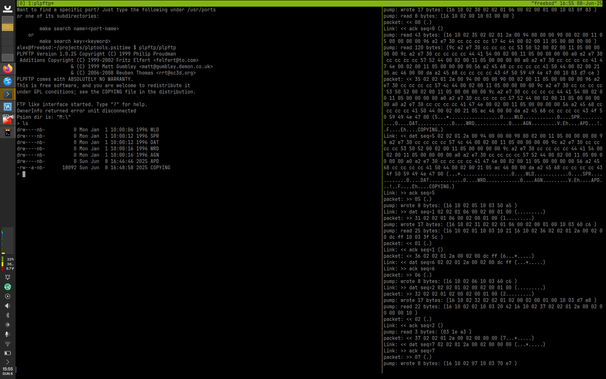Open the circular play-style tray icon
606x379 pixels.
pyautogui.click(x=7, y=296)
